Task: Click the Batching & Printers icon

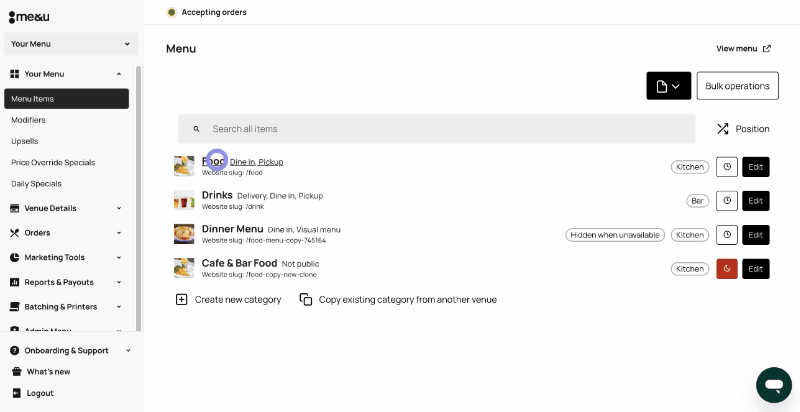Action: [x=14, y=307]
